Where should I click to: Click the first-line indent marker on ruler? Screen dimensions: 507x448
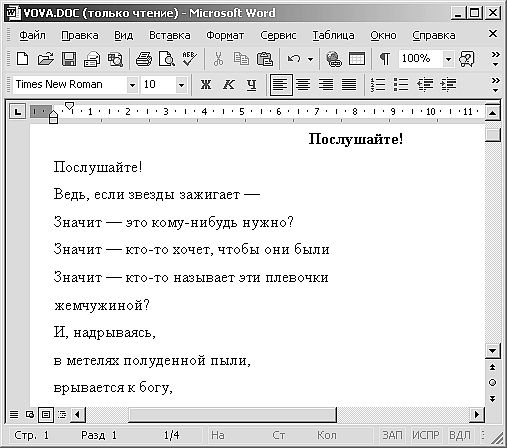tap(69, 106)
